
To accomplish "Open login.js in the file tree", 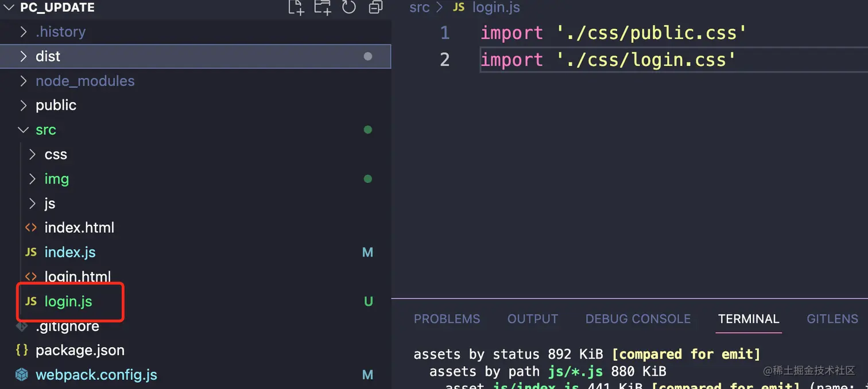I will click(68, 301).
